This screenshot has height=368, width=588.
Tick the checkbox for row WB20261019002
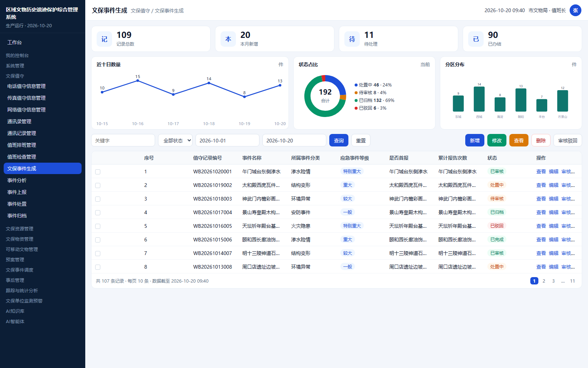[98, 185]
